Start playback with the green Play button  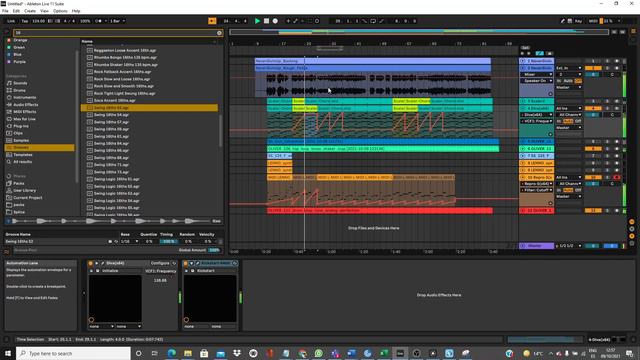[x=257, y=21]
